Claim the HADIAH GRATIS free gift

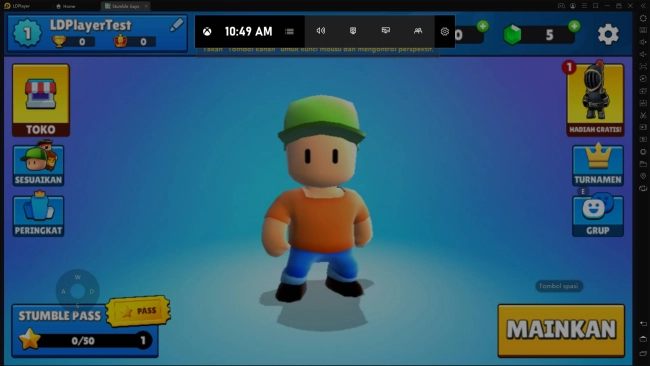tap(595, 100)
